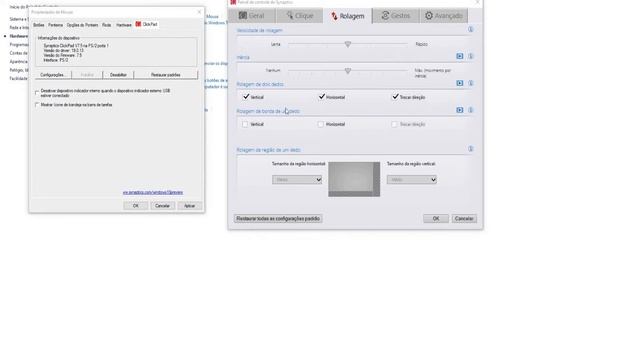Viewport: 640px width, 360px height.
Task: Click OK in Mouse Properties window
Action: (x=136, y=206)
